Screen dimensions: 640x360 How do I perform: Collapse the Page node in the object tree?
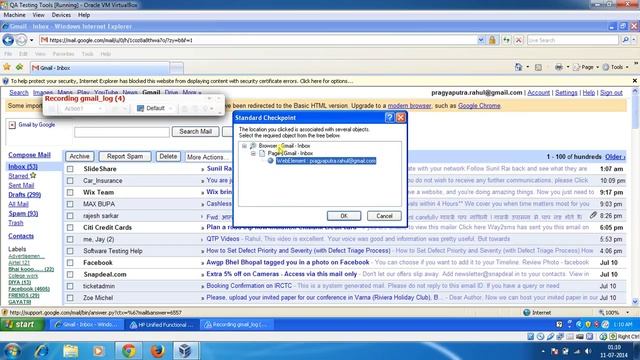tap(253, 153)
